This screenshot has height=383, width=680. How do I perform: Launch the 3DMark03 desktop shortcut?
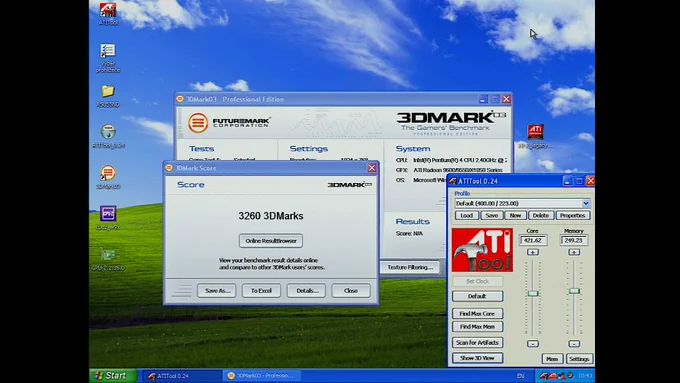(108, 177)
